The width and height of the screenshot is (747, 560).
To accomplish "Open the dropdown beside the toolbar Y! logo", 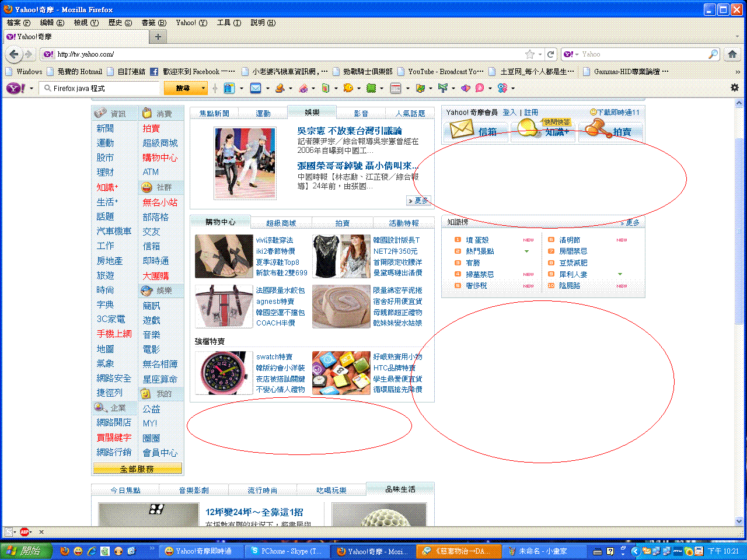I will 32,89.
